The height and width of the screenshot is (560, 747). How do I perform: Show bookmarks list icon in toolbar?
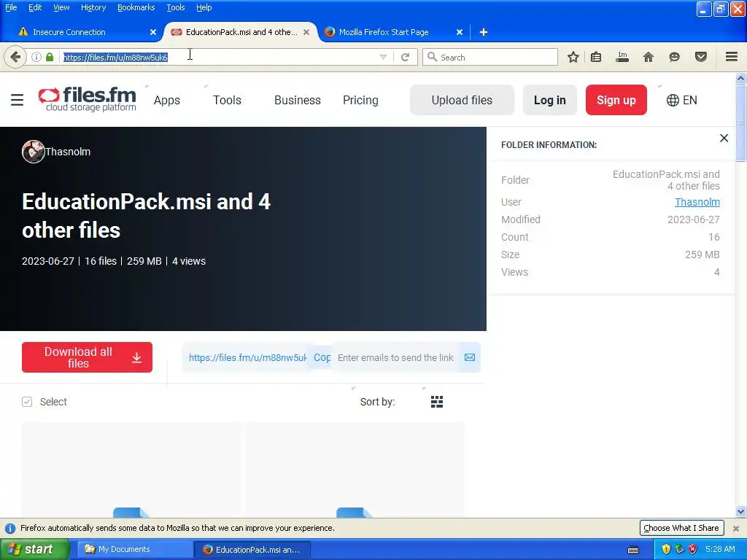596,57
